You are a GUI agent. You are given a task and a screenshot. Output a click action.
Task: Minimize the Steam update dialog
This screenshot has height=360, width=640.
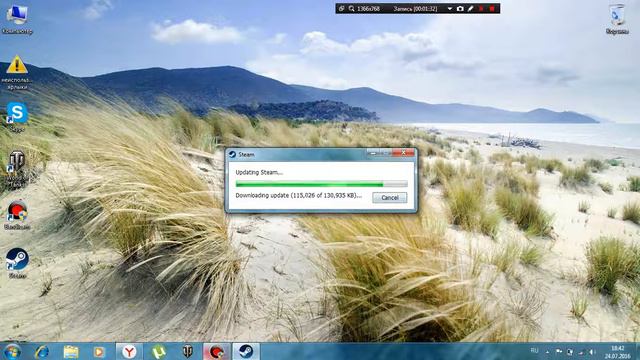click(x=373, y=153)
